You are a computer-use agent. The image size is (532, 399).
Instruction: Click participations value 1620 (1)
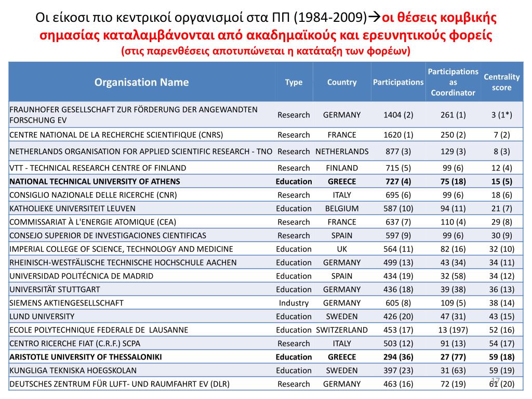pyautogui.click(x=398, y=135)
